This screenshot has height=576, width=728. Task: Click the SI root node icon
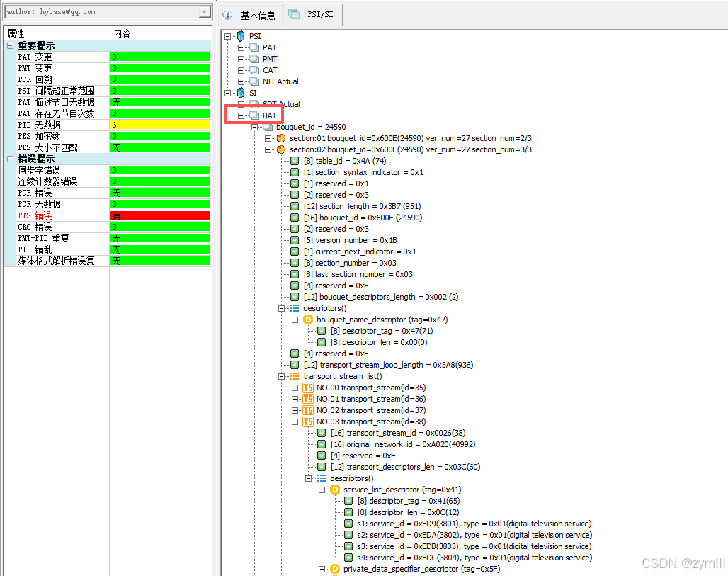coord(241,93)
